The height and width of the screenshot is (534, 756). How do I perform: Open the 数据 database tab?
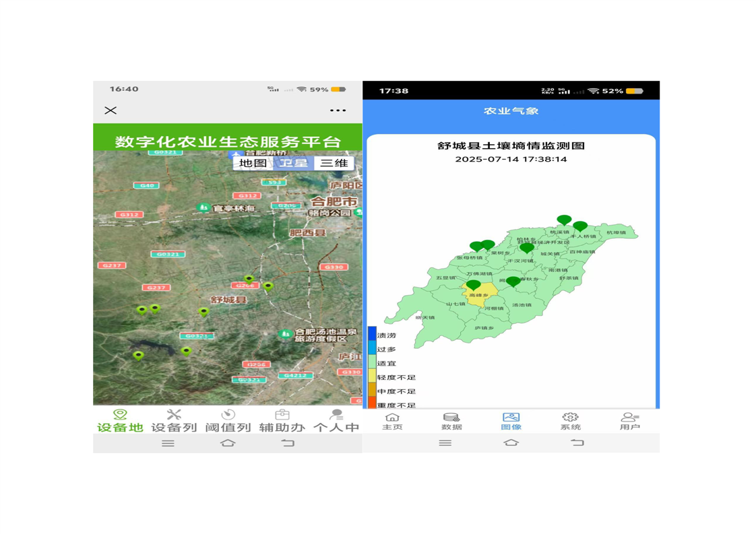click(x=451, y=422)
